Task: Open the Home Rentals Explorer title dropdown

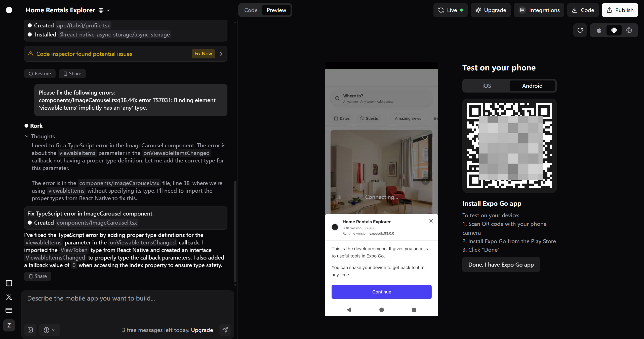Action: (x=108, y=10)
